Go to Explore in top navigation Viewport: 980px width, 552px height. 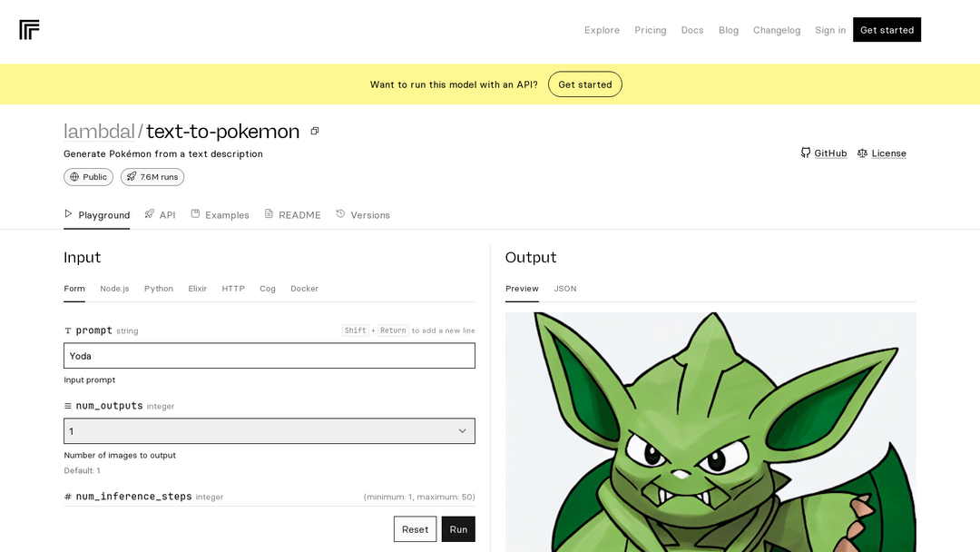[x=602, y=30]
